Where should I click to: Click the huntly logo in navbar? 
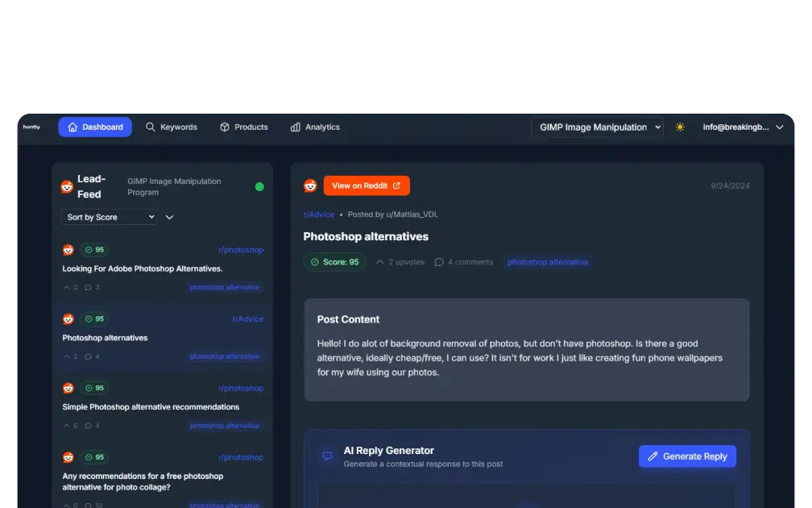point(31,127)
